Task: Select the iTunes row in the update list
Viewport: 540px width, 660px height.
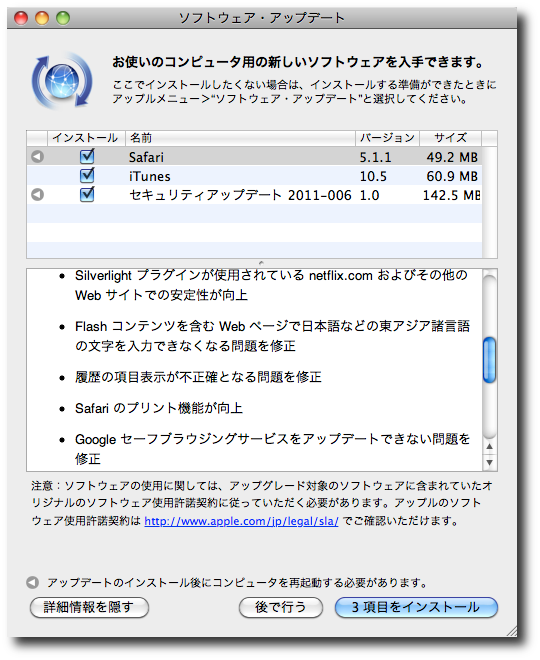Action: coord(255,176)
